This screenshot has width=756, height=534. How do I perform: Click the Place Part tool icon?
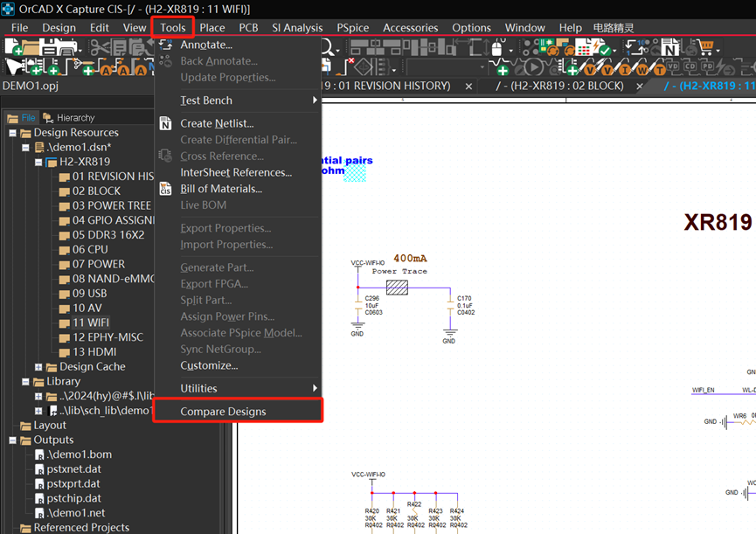tap(33, 67)
